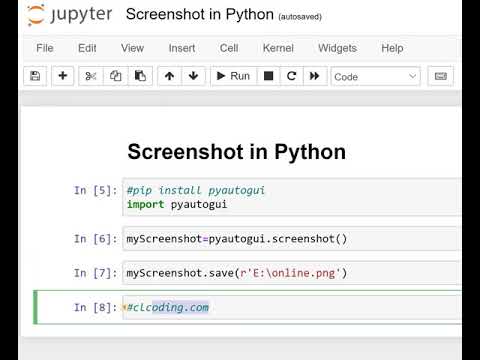Click the myScreenshot.save code cell
Screen dimensions: 480x360
pyautogui.click(x=292, y=273)
